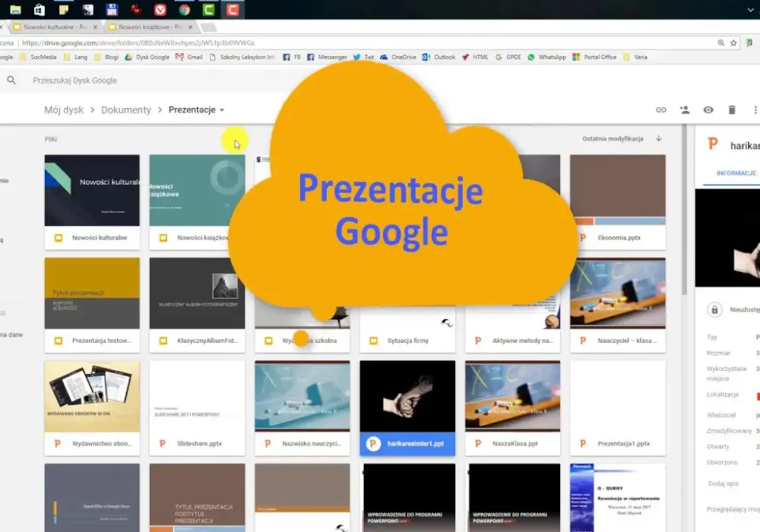Select the 'NaszaKlasa.ppt' file
760x532 pixels.
(513, 408)
